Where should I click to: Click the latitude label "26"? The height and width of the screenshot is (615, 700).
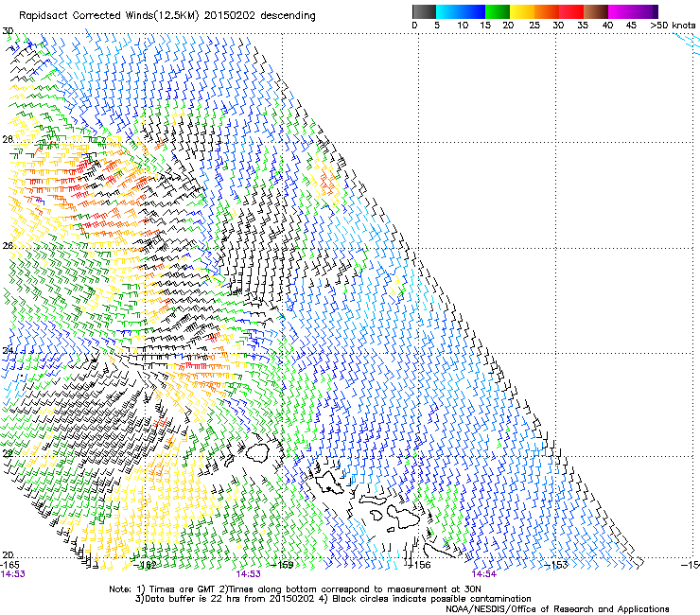[8, 246]
